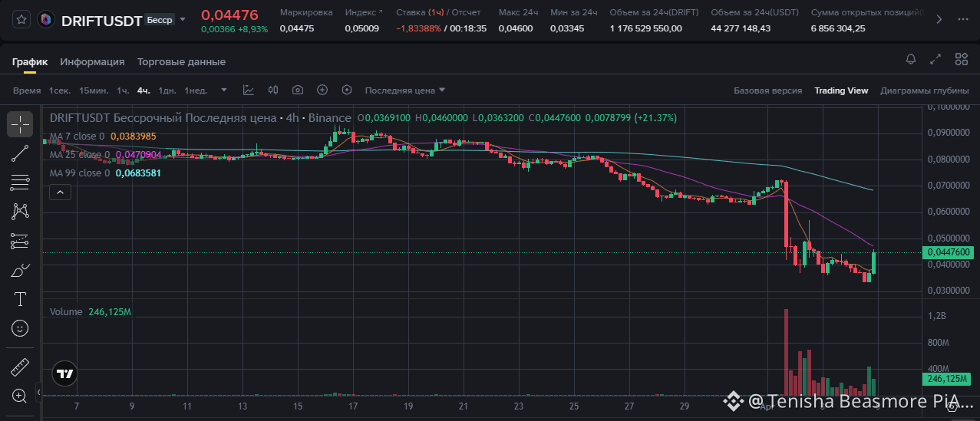
Task: Open the DRIFT coin logo icon
Action: click(45, 20)
